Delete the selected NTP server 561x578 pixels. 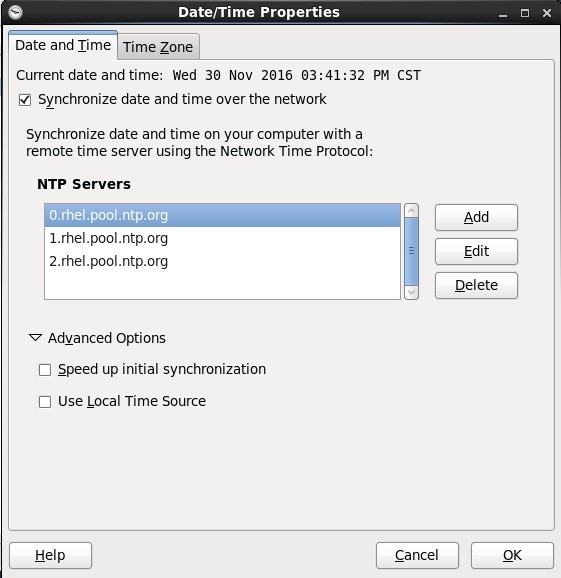(476, 285)
